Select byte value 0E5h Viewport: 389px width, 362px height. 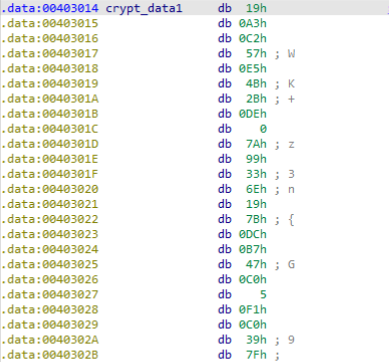[x=253, y=68]
